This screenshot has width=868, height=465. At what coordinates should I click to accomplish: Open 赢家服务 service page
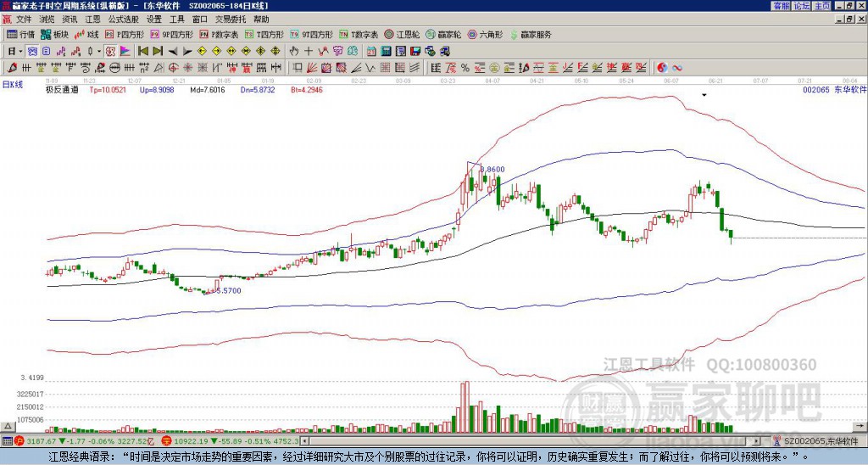tap(531, 34)
